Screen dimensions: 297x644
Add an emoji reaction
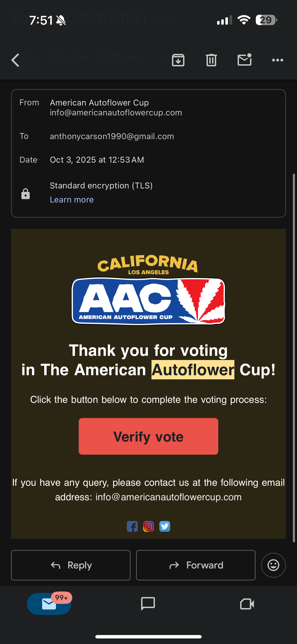pos(273,565)
